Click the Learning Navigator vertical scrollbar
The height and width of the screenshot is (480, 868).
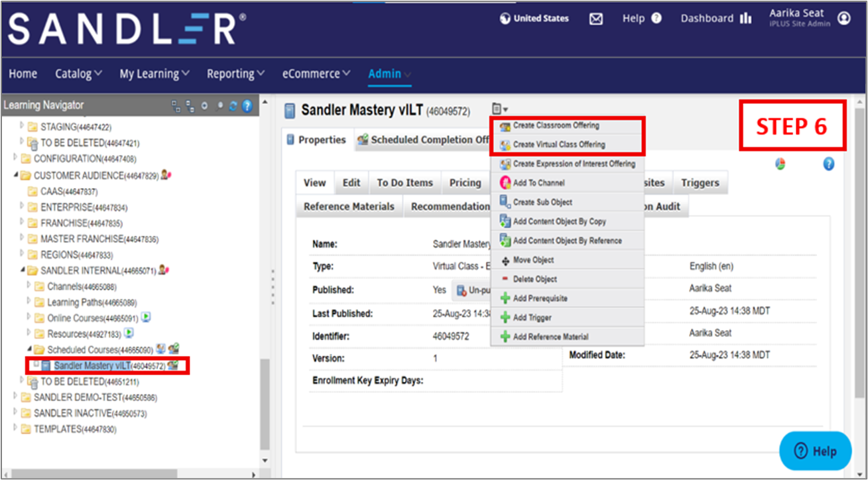(x=265, y=404)
